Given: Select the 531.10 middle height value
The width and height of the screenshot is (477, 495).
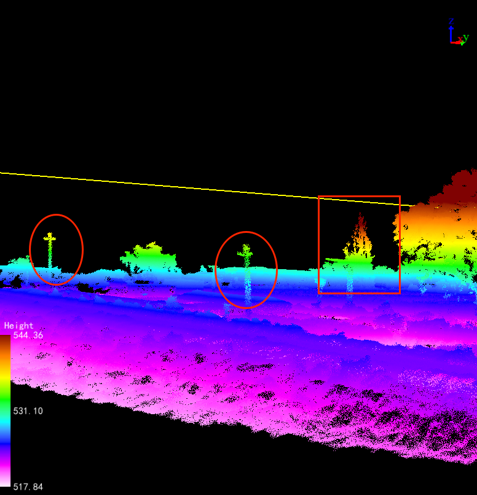Looking at the screenshot, I should click(x=28, y=411).
